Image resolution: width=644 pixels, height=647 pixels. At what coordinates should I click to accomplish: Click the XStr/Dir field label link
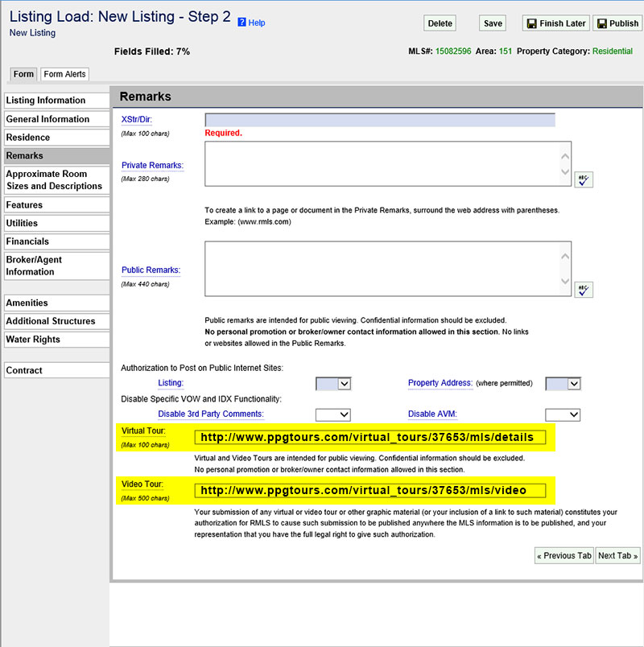tap(137, 120)
